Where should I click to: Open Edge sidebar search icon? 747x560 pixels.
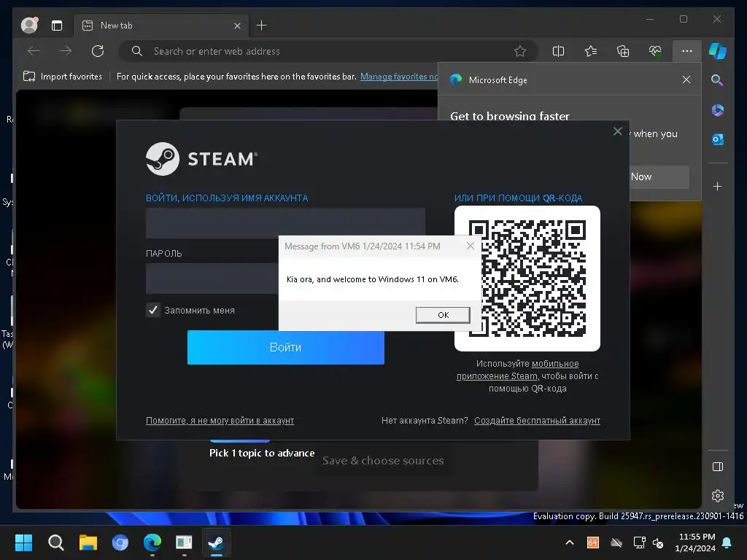717,80
